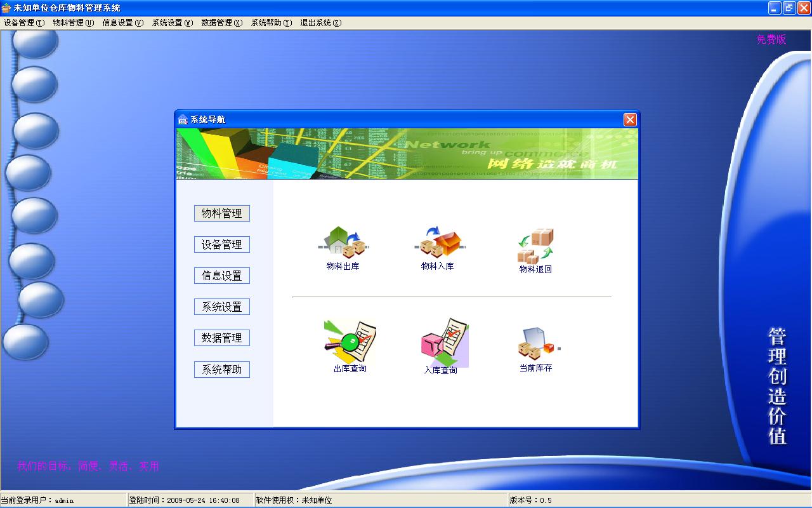Open the 物料出库 warehouse icon
This screenshot has height=508, width=812.
[343, 243]
